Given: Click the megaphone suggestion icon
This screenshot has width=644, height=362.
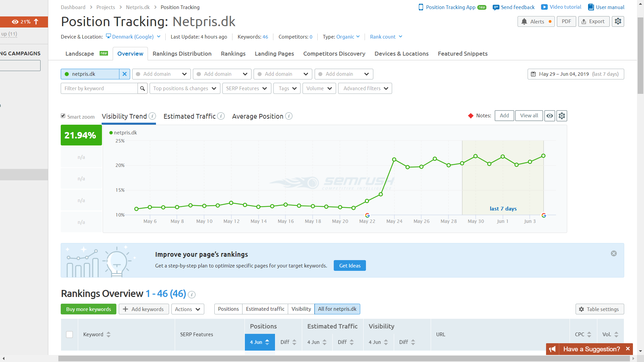Looking at the screenshot, I should (552, 349).
